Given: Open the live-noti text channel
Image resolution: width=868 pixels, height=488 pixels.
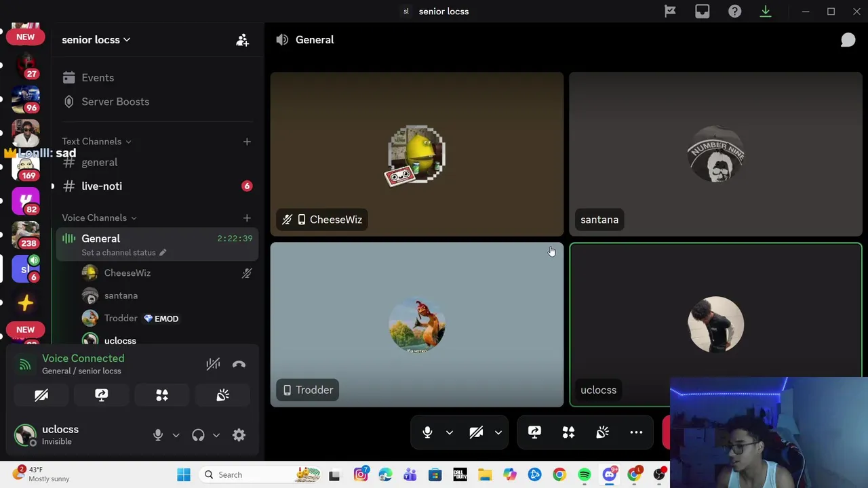Looking at the screenshot, I should (157, 186).
